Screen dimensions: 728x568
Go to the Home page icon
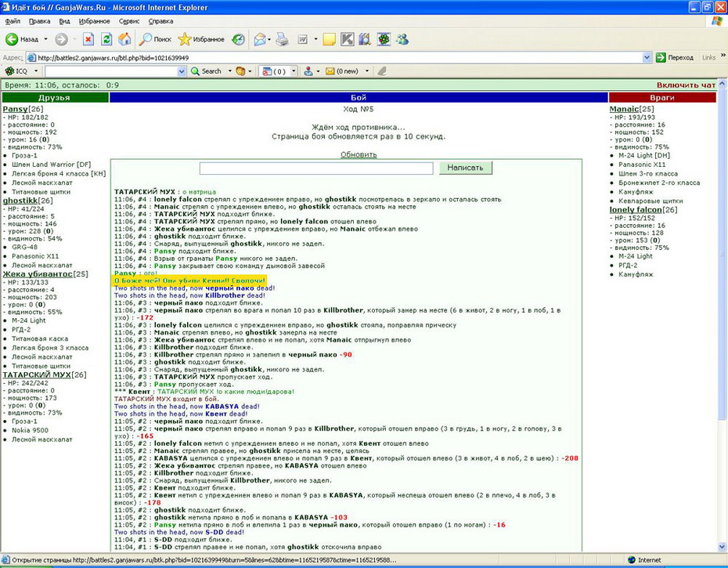[124, 39]
